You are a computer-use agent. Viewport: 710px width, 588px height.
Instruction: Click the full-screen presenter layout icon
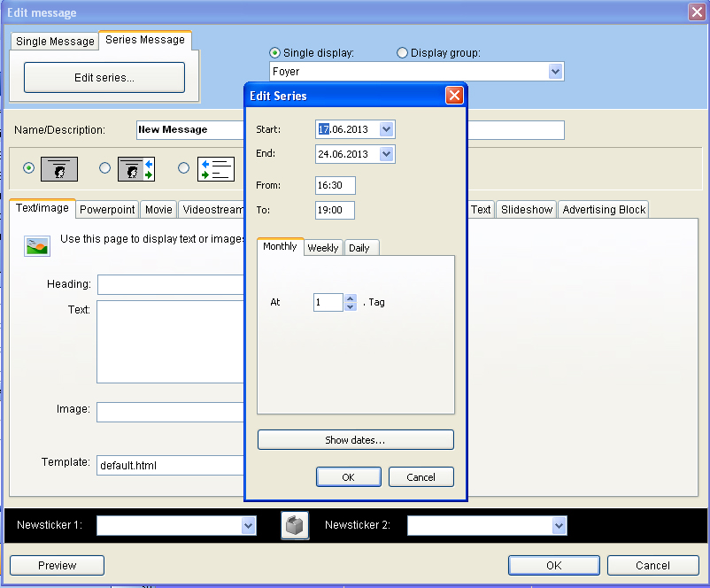[59, 168]
